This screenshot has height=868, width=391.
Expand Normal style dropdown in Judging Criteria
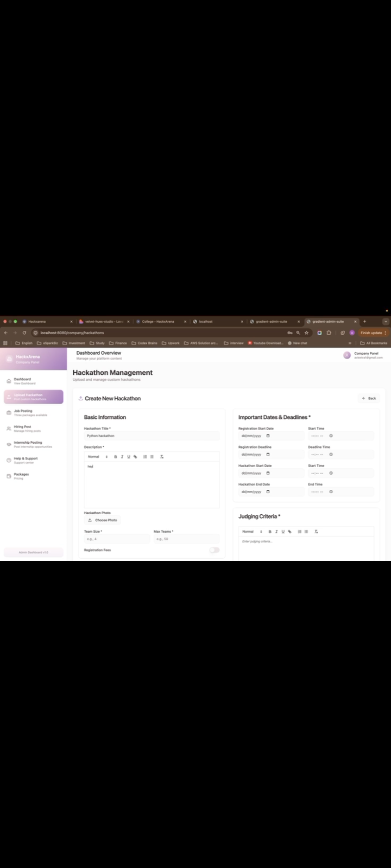tap(252, 532)
